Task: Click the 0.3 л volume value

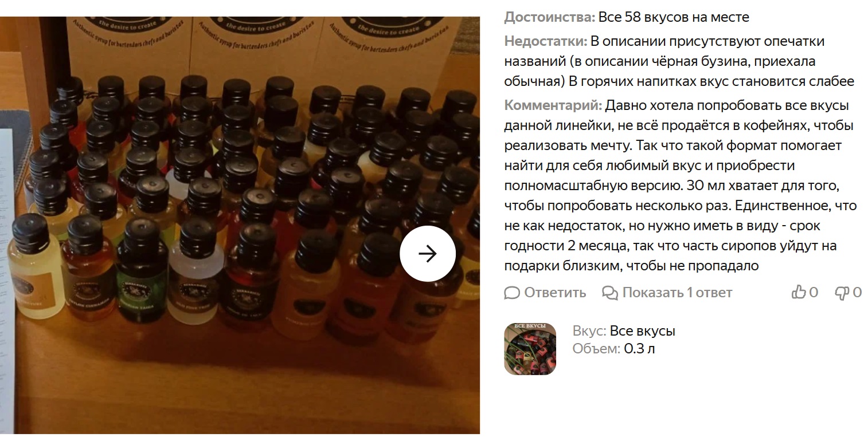Action: point(639,348)
